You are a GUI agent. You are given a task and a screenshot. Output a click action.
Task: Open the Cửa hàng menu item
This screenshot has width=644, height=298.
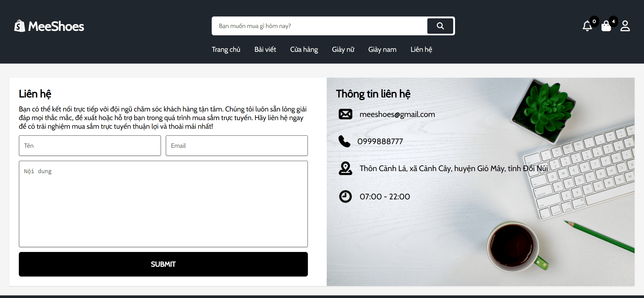[304, 49]
